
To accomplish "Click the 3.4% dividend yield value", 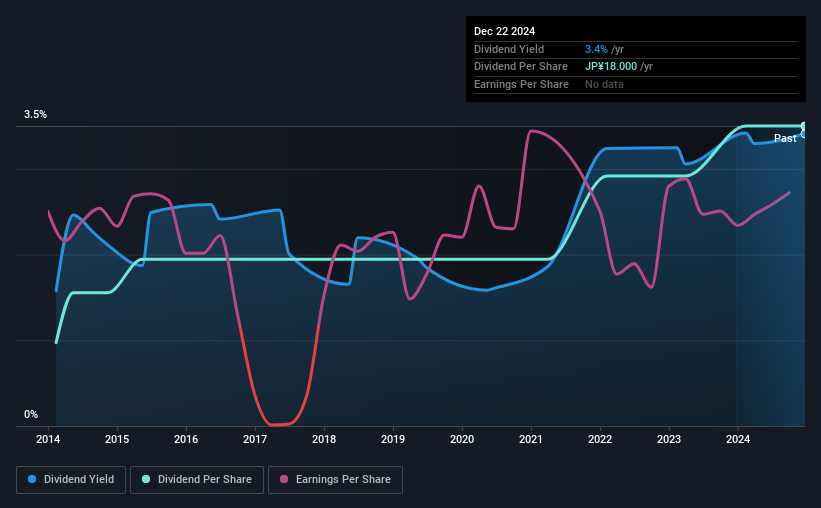I will pos(596,49).
